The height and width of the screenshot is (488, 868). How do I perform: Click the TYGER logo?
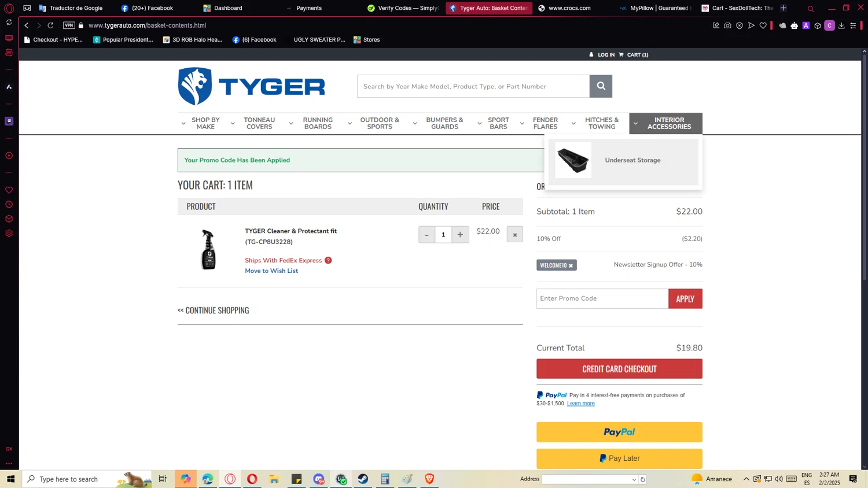[x=251, y=86]
